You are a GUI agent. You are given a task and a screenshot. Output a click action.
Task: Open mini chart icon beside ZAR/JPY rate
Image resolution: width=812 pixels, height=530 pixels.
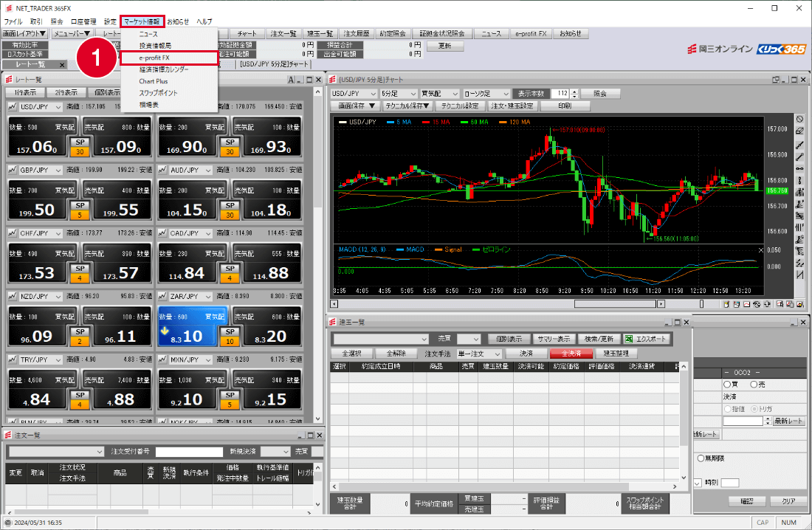pos(162,296)
